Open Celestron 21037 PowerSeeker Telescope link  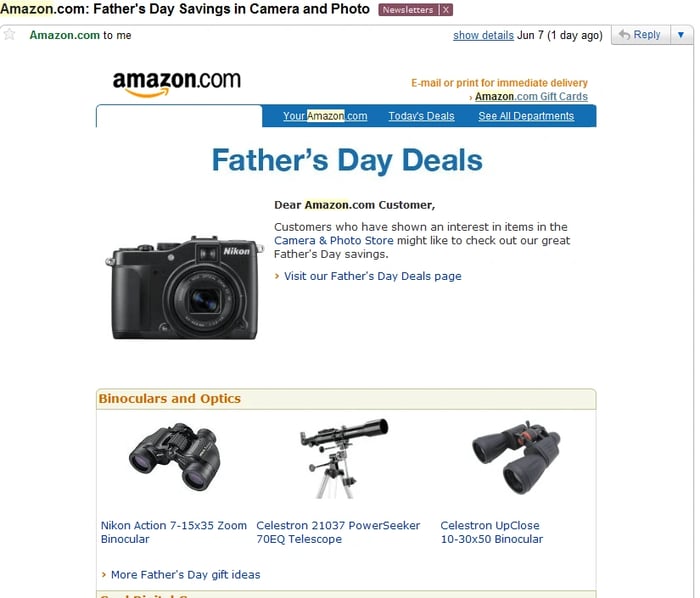(x=338, y=532)
